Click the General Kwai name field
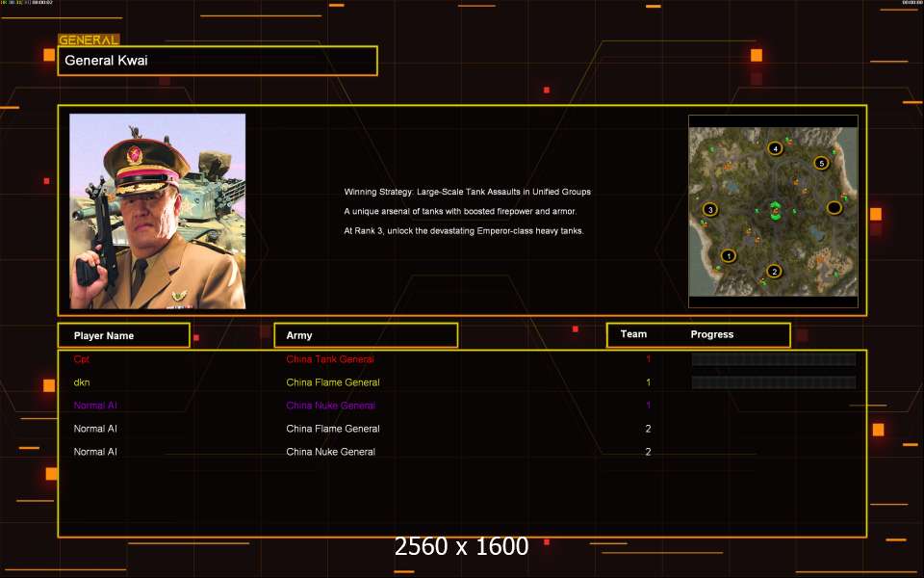The image size is (924, 578). point(218,61)
